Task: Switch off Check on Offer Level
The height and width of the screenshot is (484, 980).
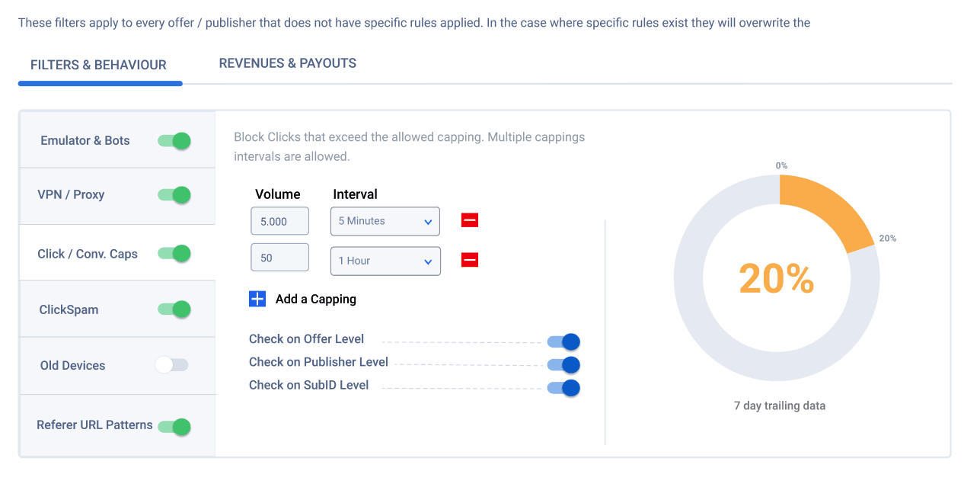Action: coord(563,341)
